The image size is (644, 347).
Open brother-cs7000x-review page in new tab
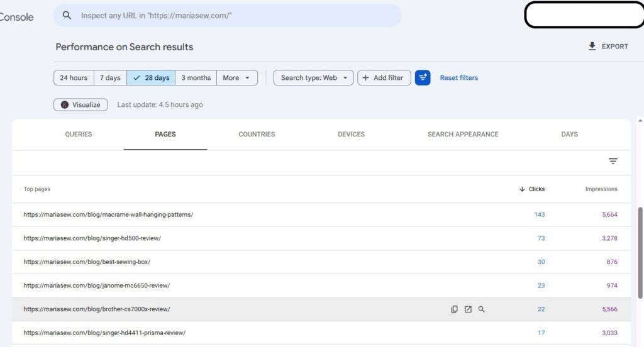click(x=468, y=309)
